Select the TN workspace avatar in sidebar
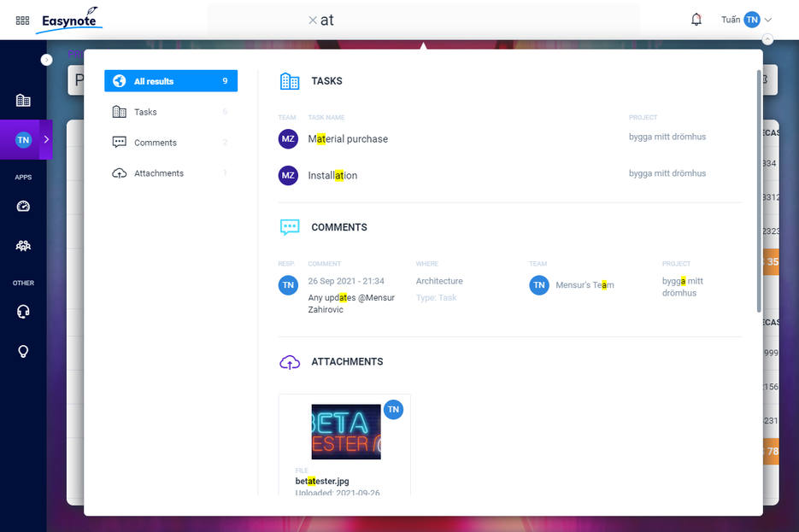 23,140
